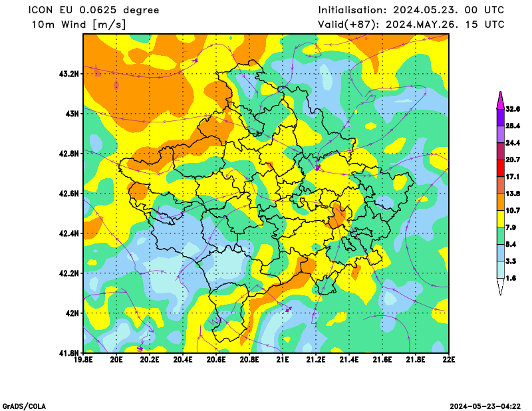Click the 20.6E longitude label

coord(217,359)
